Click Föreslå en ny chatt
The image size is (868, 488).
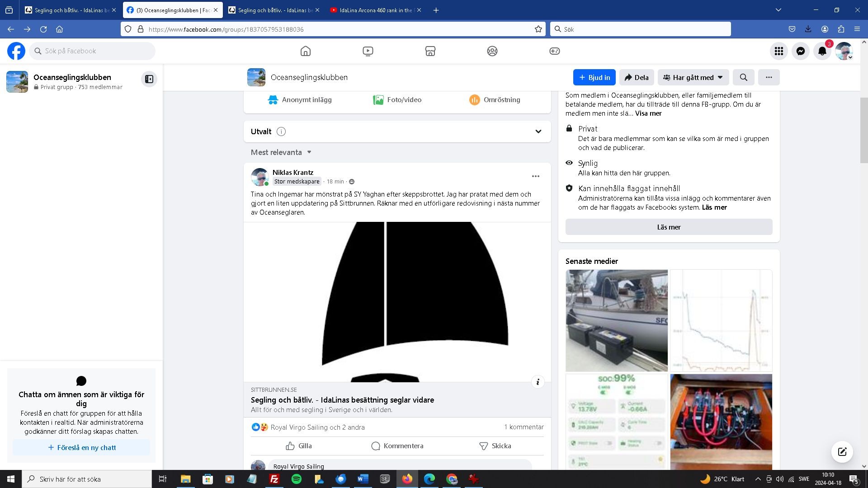(81, 447)
